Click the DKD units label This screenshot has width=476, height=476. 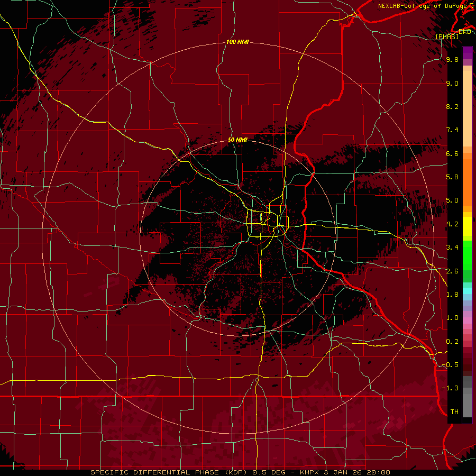[x=465, y=32]
